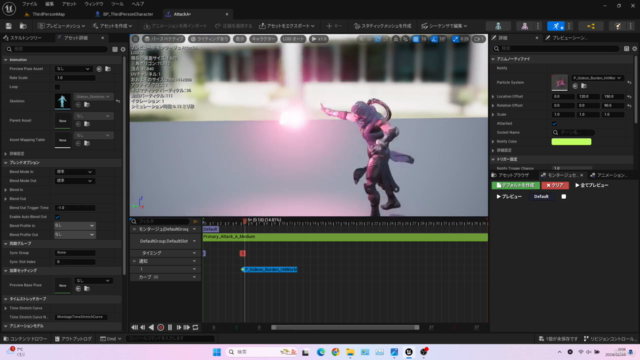Click the 全てプレビュー button
This screenshot has height=360, width=640.
[592, 185]
